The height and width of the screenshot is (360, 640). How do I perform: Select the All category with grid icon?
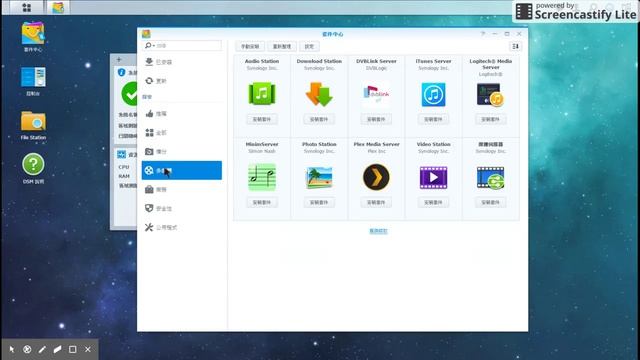[182, 133]
